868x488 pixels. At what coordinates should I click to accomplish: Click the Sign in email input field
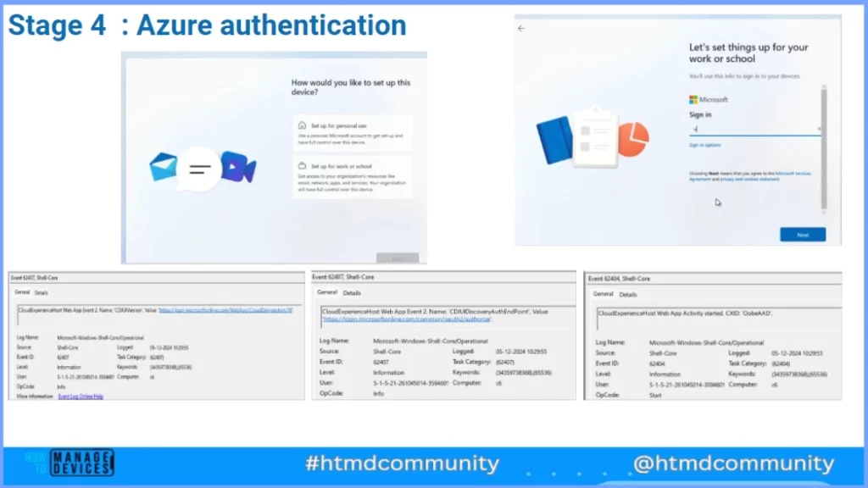pyautogui.click(x=755, y=129)
